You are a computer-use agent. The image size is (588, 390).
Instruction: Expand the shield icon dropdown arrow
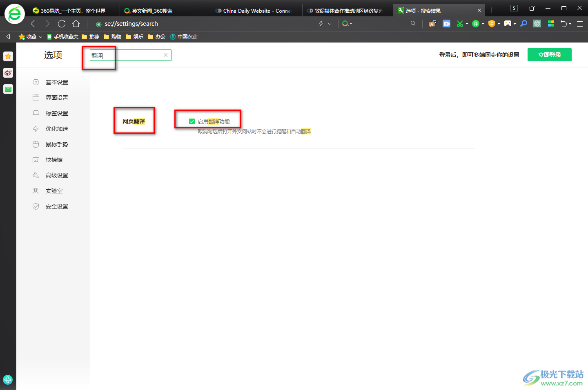click(x=499, y=24)
